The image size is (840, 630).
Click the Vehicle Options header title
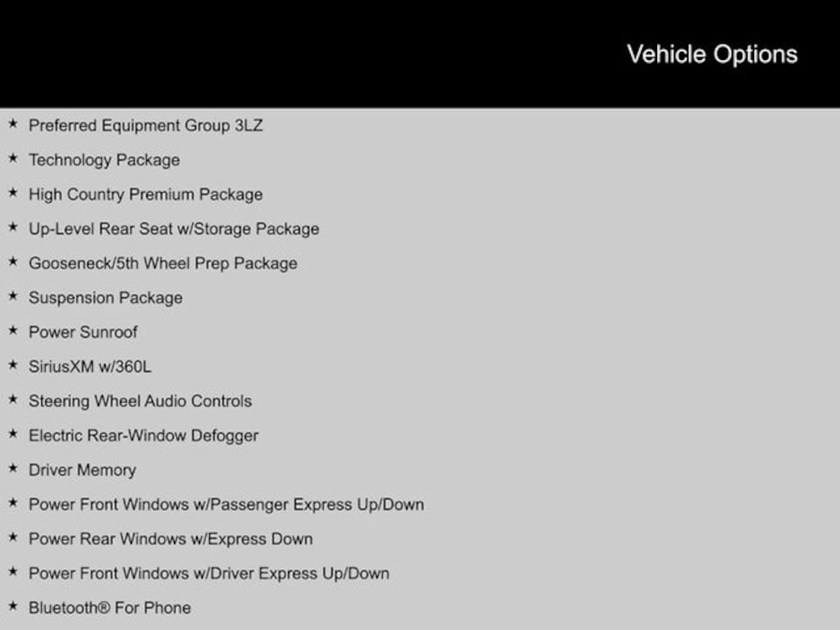coord(712,54)
